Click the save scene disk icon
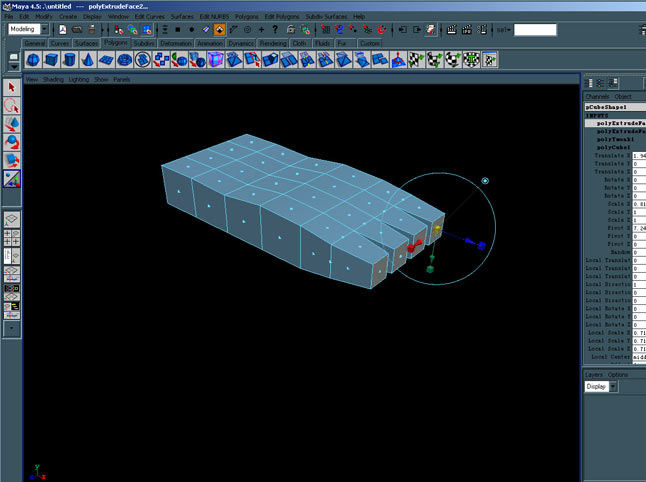This screenshot has height=482, width=646. 92,30
